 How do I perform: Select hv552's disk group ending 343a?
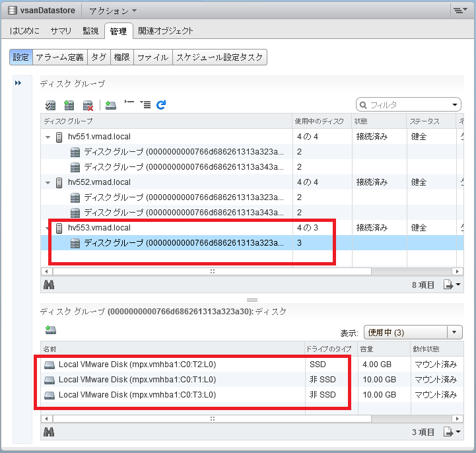click(x=252, y=213)
